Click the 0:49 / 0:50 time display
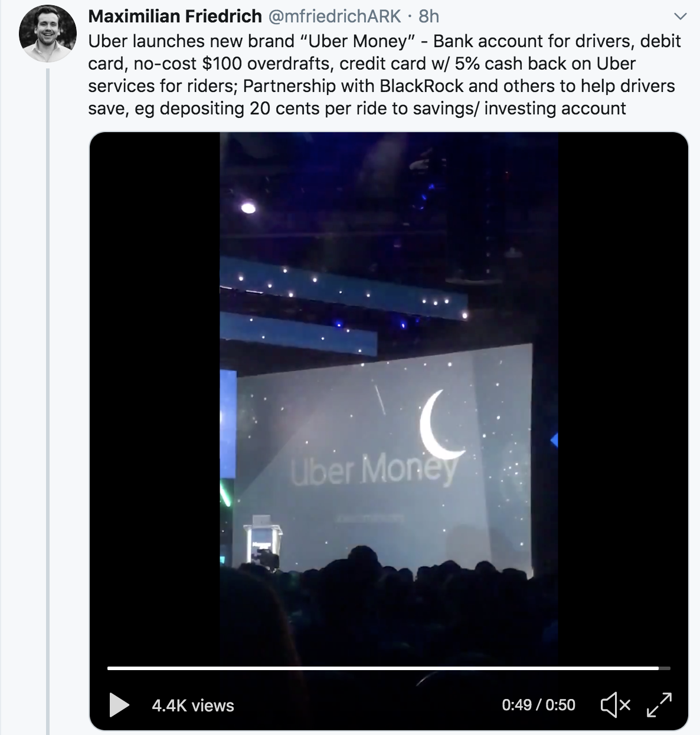 pos(538,706)
